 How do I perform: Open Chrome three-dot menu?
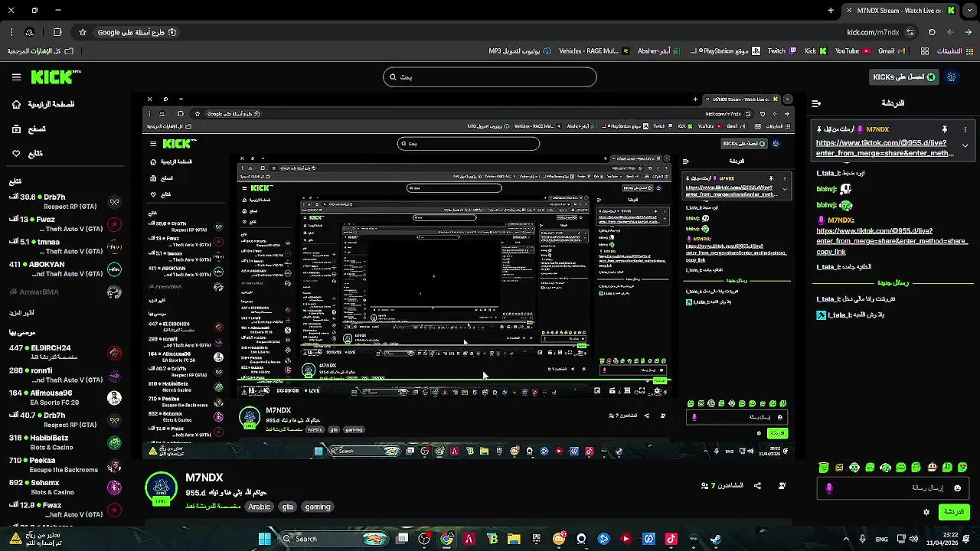(11, 32)
